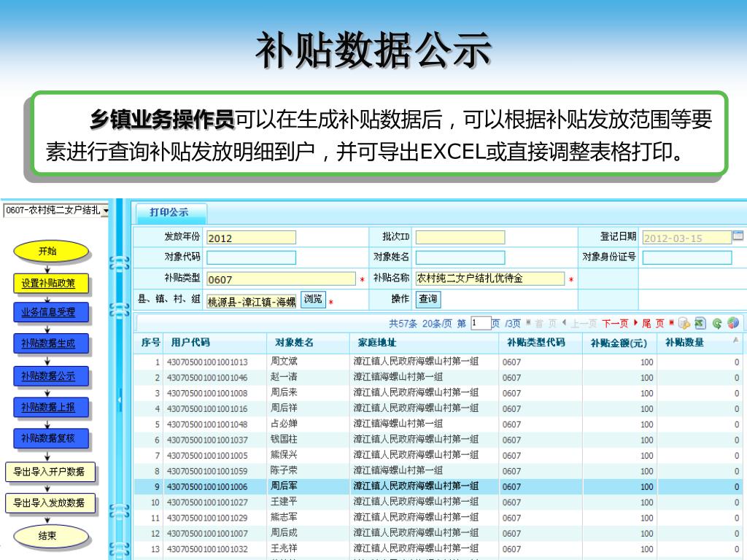Select the row for 赵一清
Viewport: 747px width, 560px height.
438,378
